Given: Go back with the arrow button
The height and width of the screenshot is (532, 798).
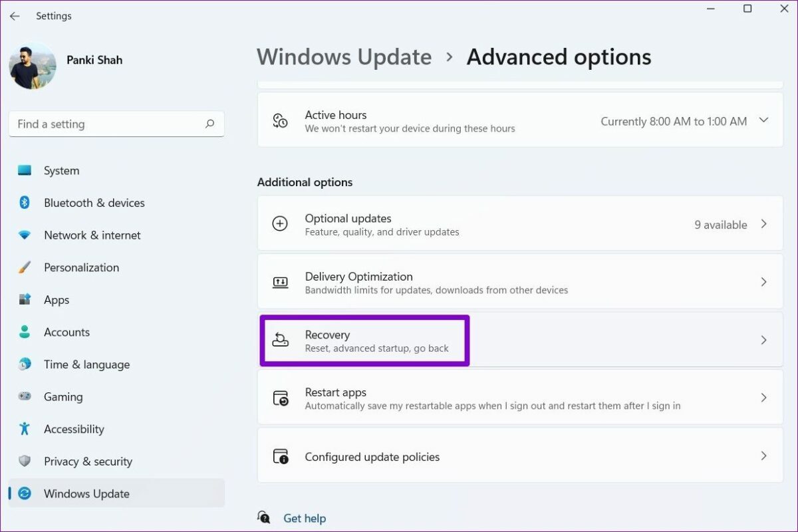Looking at the screenshot, I should [x=15, y=16].
